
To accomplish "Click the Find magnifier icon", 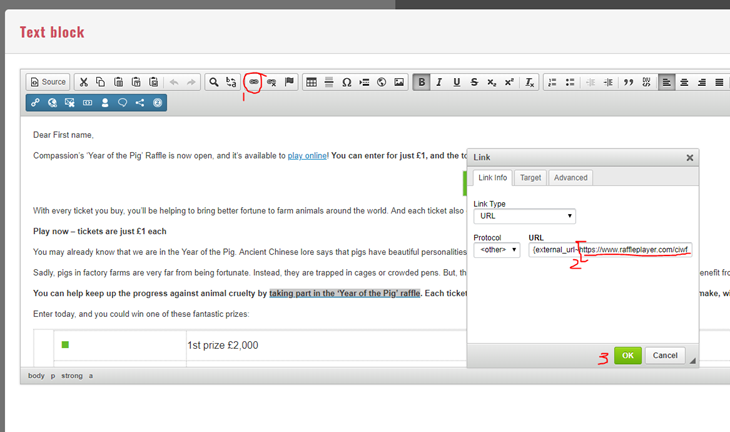I will pos(213,82).
